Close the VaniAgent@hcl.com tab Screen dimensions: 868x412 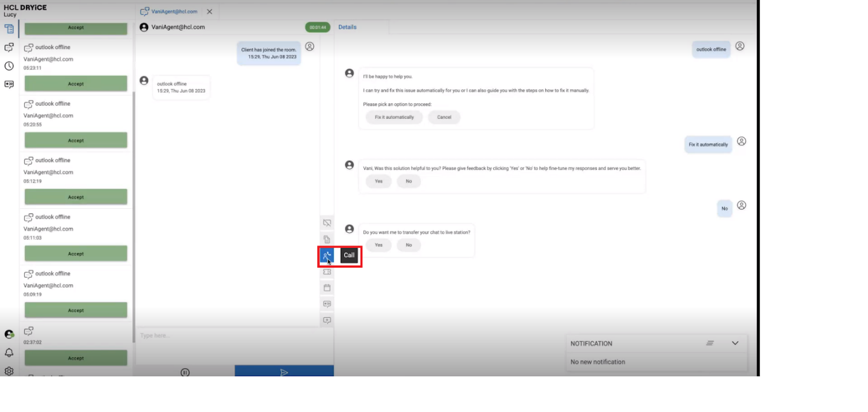click(x=209, y=12)
